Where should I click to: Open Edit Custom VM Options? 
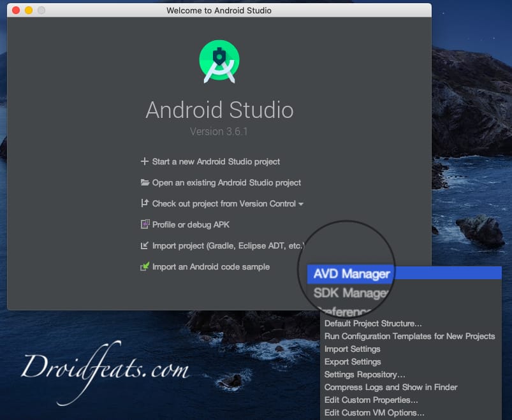pyautogui.click(x=374, y=412)
